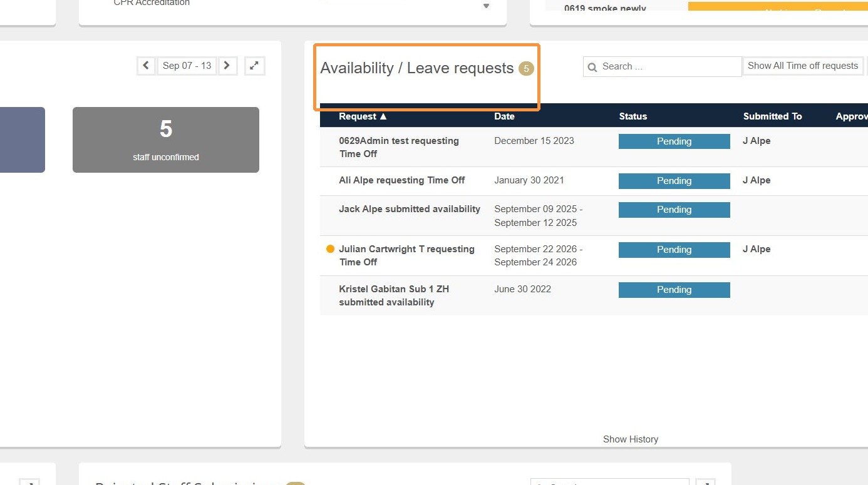Open the Show History link
This screenshot has width=868, height=485.
tap(631, 439)
